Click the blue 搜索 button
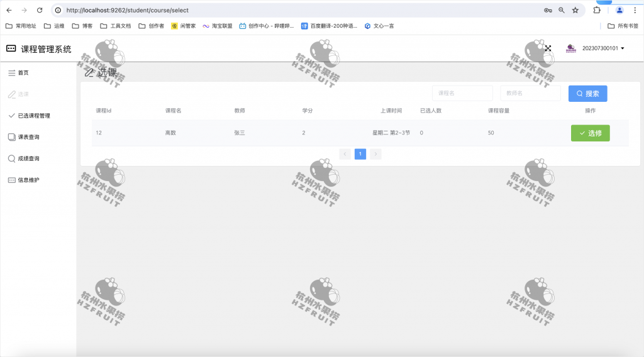This screenshot has width=644, height=357. [588, 94]
